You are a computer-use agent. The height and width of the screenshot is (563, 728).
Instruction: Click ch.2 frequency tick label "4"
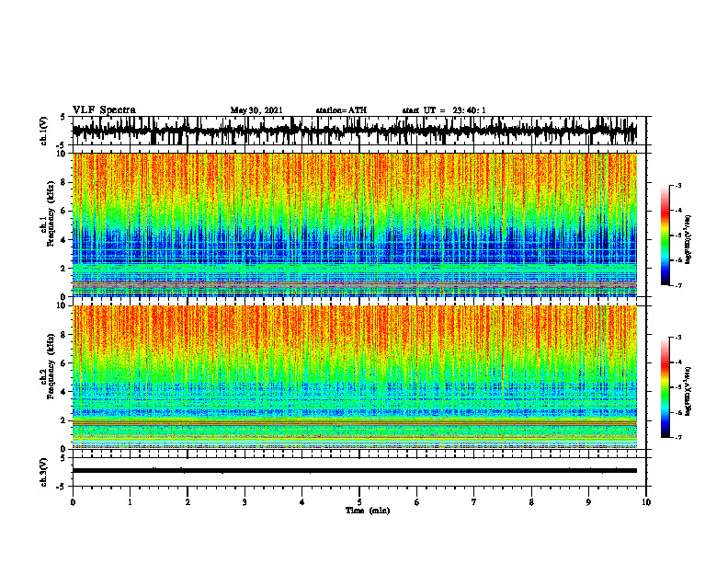point(63,392)
